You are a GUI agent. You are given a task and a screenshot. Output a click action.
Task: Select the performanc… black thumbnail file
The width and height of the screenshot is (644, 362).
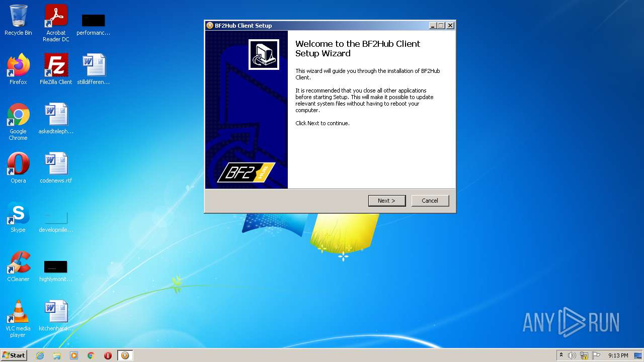click(93, 23)
